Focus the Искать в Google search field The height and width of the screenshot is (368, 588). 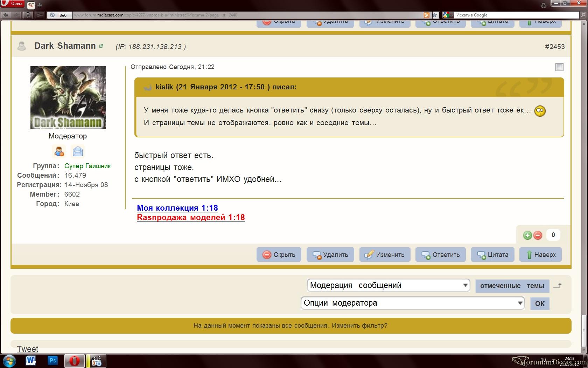pyautogui.click(x=517, y=15)
